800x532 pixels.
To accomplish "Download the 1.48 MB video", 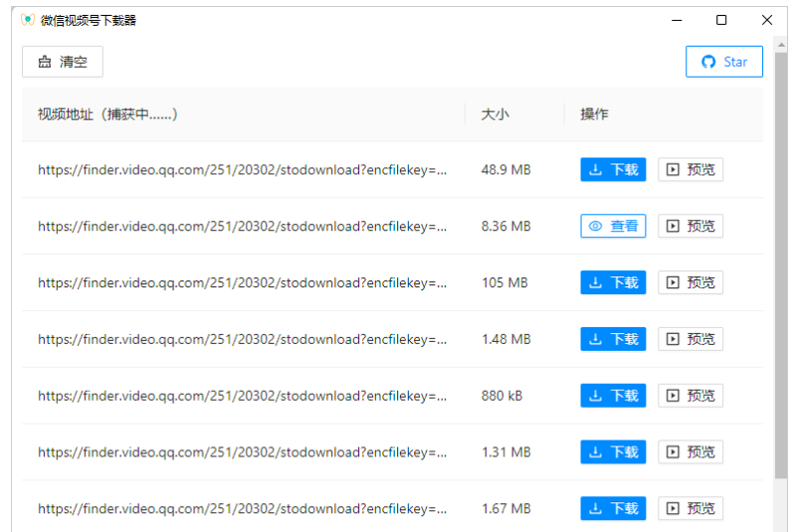I will [x=613, y=339].
